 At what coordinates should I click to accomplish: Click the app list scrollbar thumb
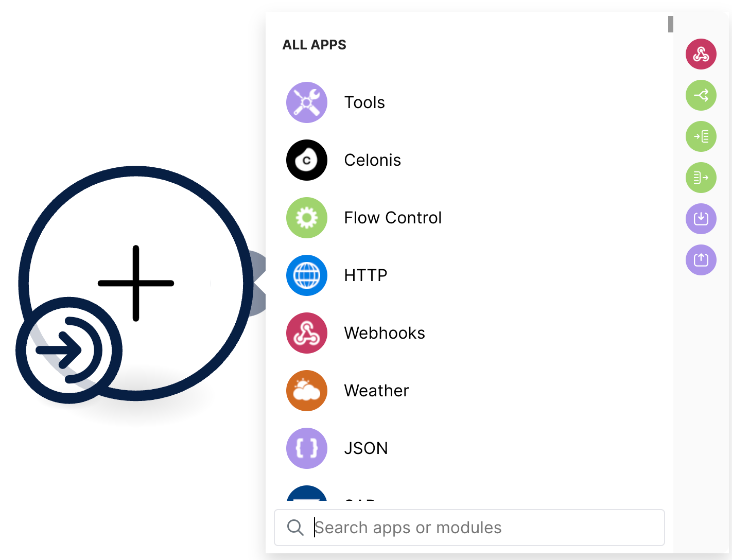coord(671,24)
